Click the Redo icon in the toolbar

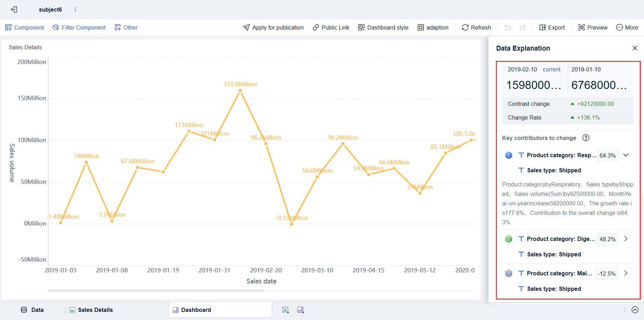(523, 27)
